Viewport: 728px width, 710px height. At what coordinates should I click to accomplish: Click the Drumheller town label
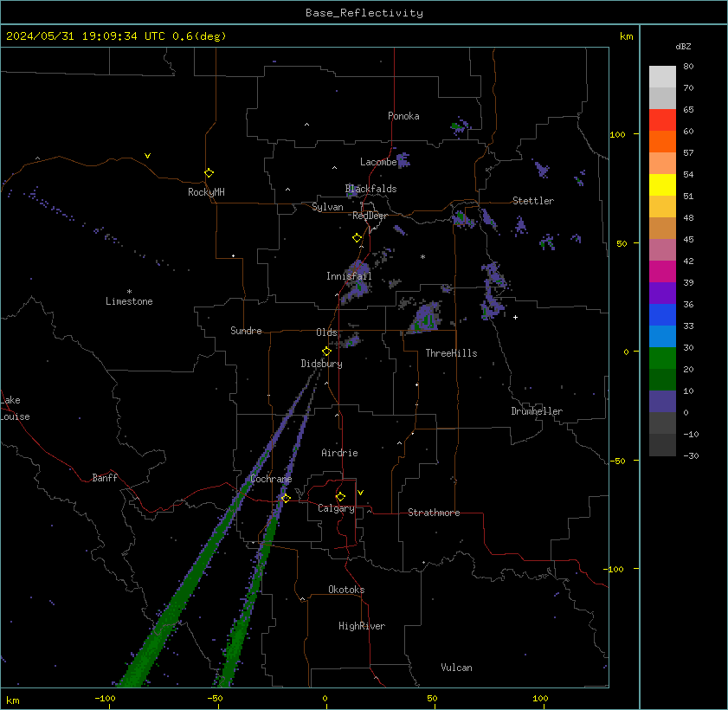[537, 411]
